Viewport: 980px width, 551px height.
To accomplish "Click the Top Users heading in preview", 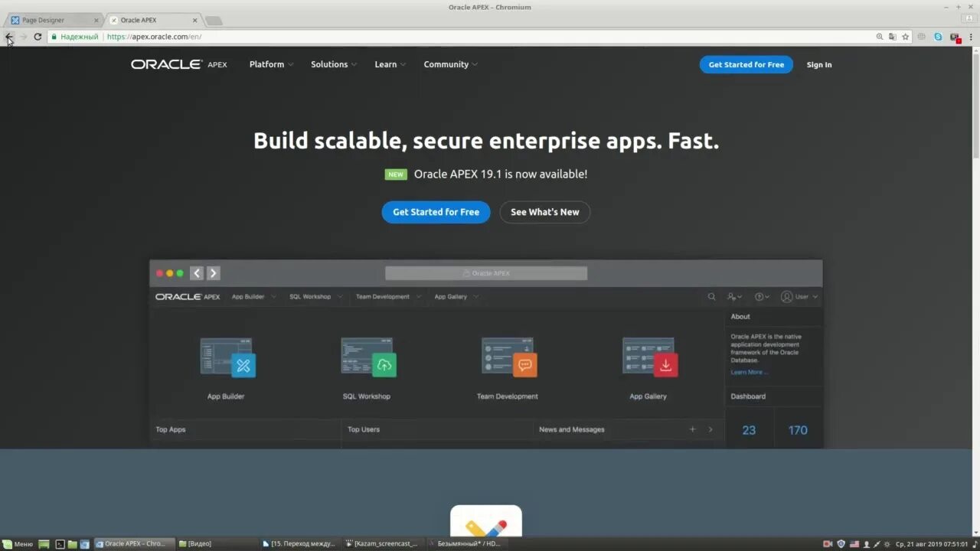I will click(x=364, y=429).
